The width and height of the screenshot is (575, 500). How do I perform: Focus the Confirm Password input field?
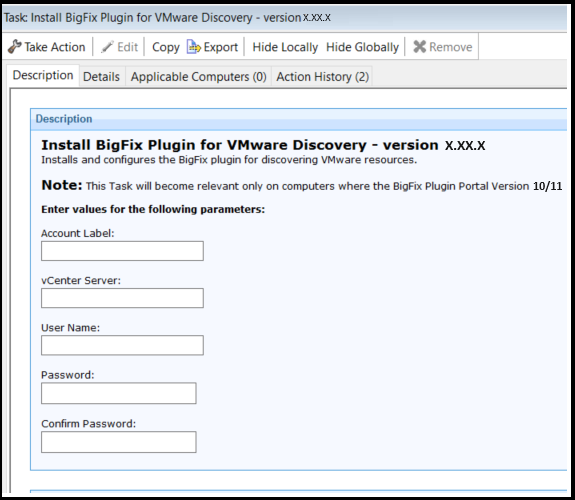tap(118, 442)
